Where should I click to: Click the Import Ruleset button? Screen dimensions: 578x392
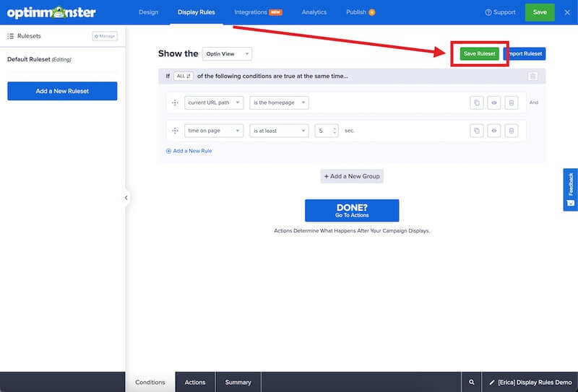[x=525, y=54]
